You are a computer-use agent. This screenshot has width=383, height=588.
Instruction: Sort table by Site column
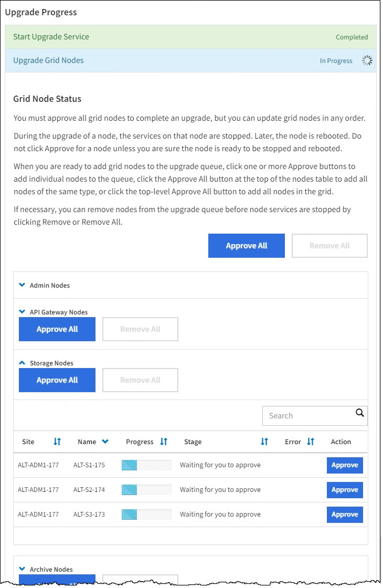(57, 442)
